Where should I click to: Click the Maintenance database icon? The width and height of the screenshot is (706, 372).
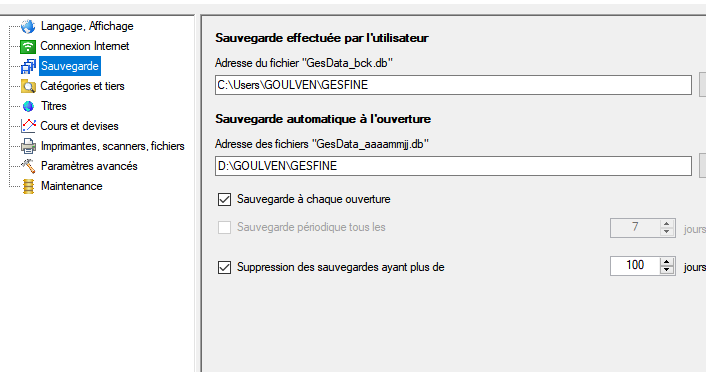pyautogui.click(x=28, y=186)
